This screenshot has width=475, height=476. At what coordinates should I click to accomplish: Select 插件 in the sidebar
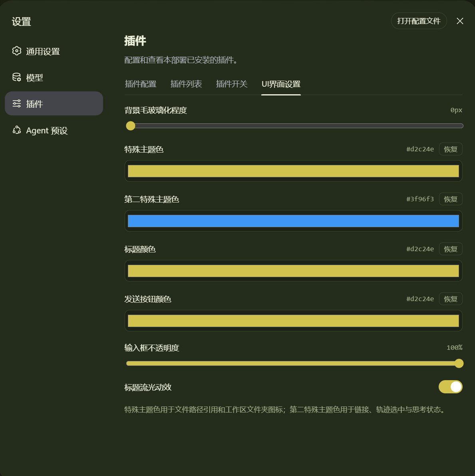[x=54, y=103]
